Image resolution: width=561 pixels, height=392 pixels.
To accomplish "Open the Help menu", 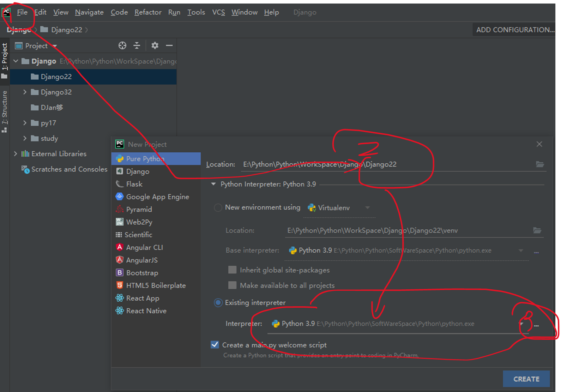I will pyautogui.click(x=271, y=12).
